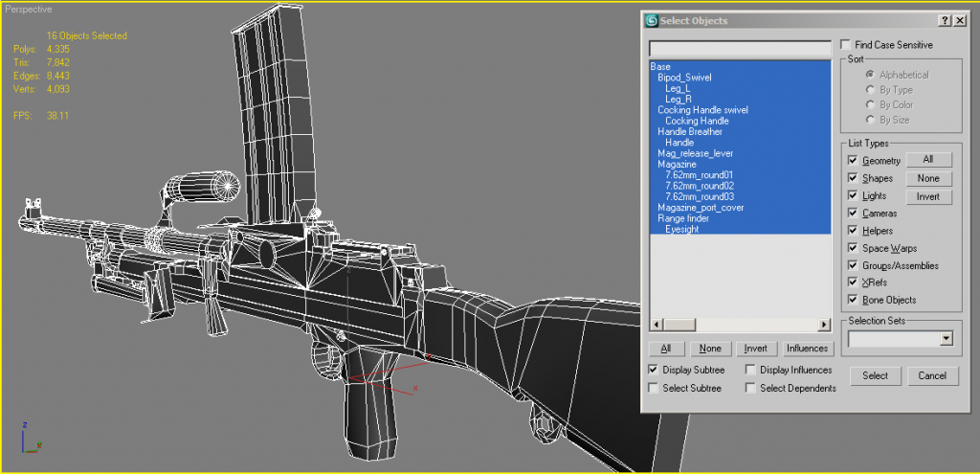Uncheck the Geometry list type
This screenshot has width=980, height=474.
tap(853, 161)
